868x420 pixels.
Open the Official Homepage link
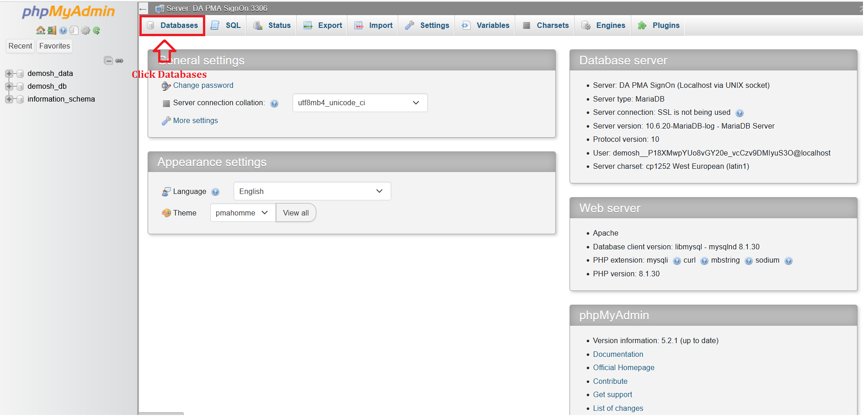[x=623, y=368]
